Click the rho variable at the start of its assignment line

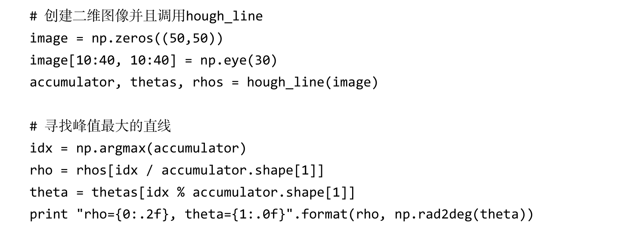(41, 170)
